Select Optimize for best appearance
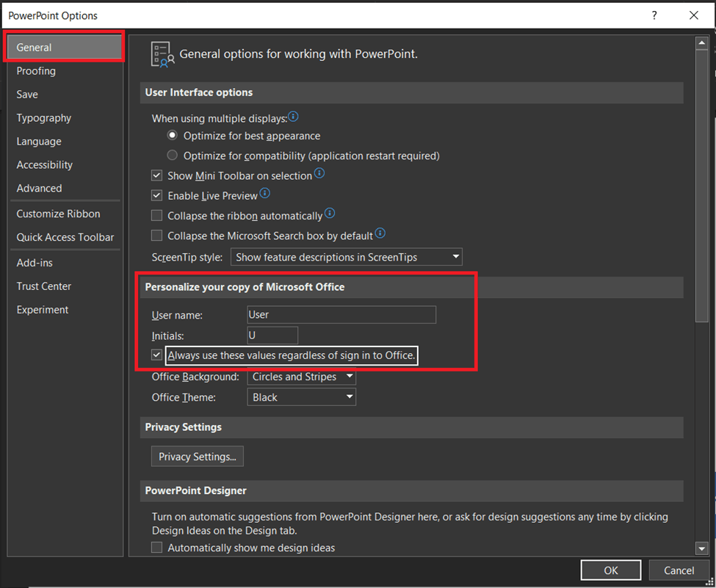Viewport: 716px width, 588px height. coord(172,136)
